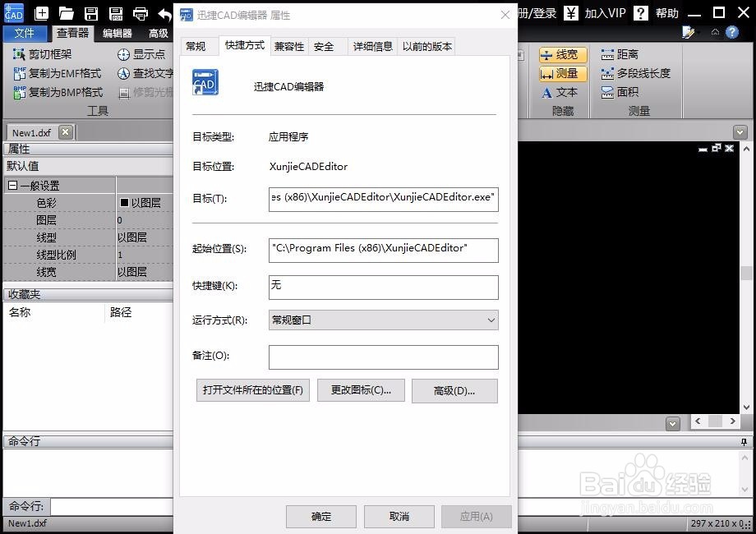Activate the 显示点 show points tool
The image size is (756, 534).
141,54
